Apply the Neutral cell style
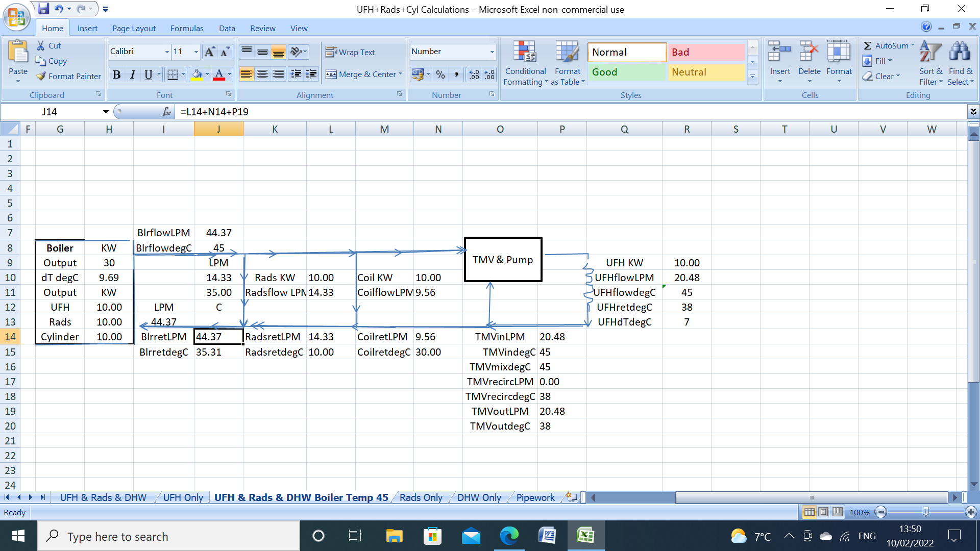The height and width of the screenshot is (551, 980). pos(706,72)
